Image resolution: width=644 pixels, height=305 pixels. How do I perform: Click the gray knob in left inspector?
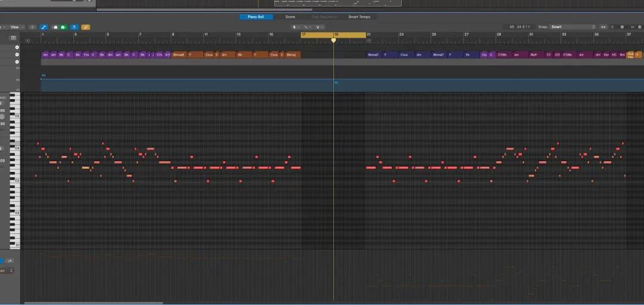pos(2,117)
